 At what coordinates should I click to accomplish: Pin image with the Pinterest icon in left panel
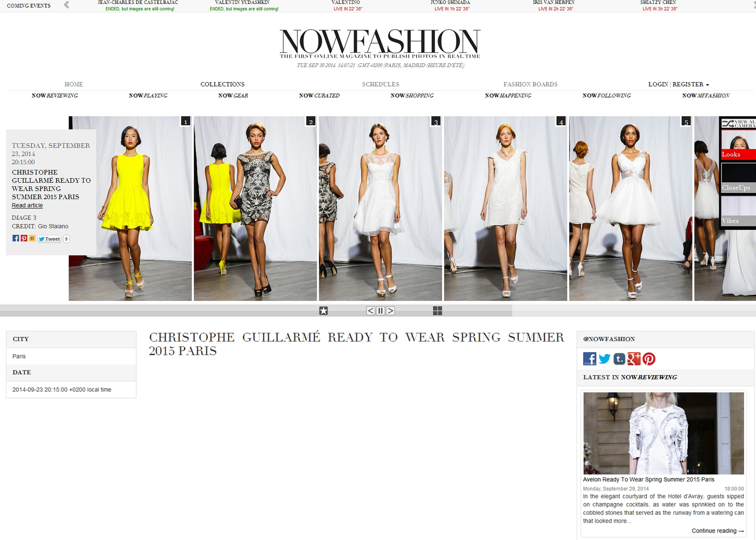(x=24, y=238)
